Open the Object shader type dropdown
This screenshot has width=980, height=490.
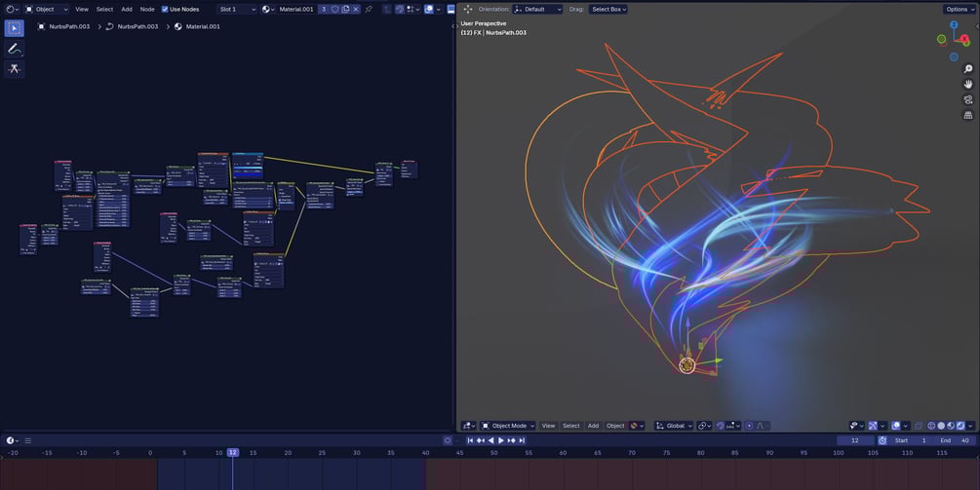(x=46, y=10)
